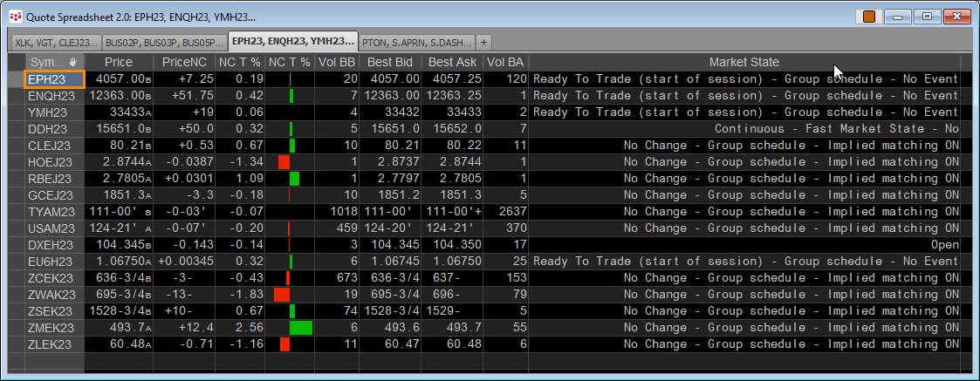The image size is (980, 381).
Task: Click the red bar in ZWAK23 row
Action: coord(281,295)
